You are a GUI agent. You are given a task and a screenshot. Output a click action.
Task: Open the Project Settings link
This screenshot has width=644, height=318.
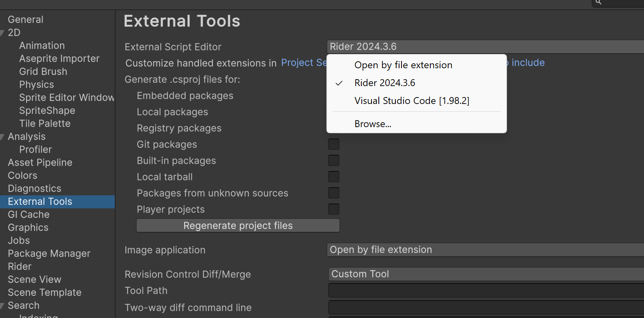304,63
